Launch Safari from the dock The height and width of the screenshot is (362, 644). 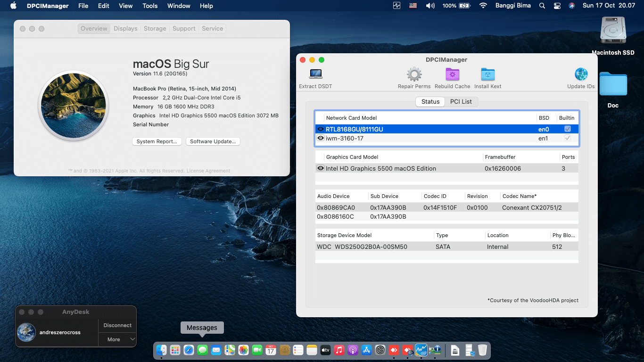click(x=189, y=350)
